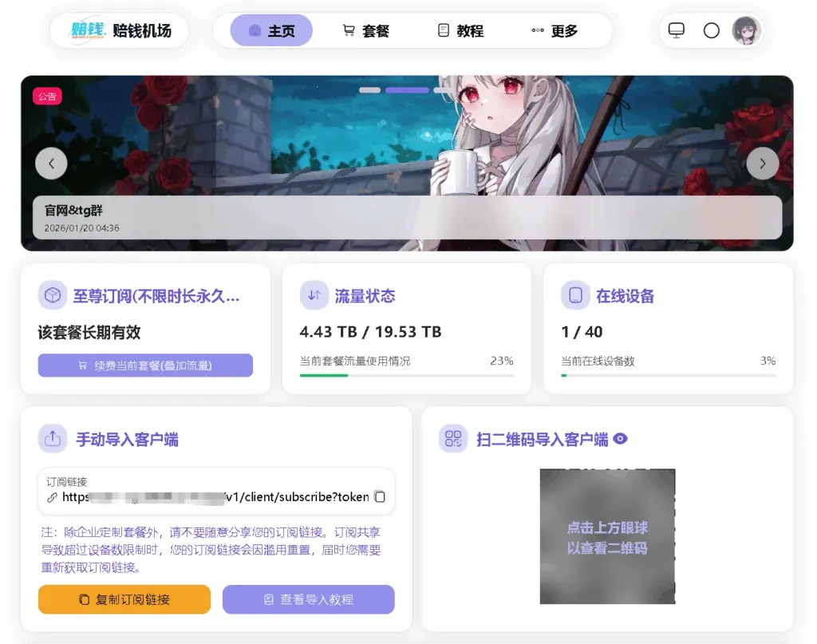This screenshot has height=644, width=817.
Task: Click the 3% device usage value
Action: (768, 361)
